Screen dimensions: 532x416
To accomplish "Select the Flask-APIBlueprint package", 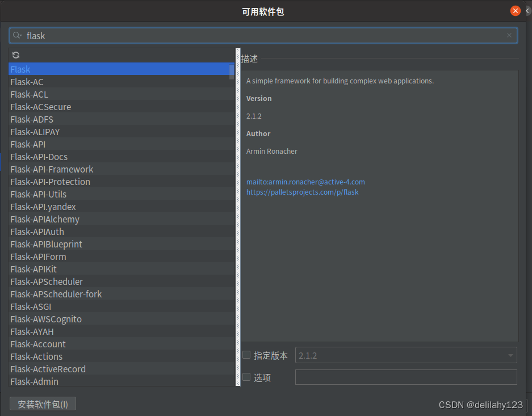I will click(x=122, y=244).
